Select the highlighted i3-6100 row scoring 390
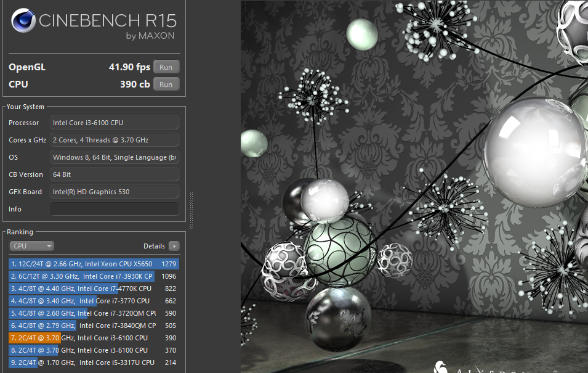 tap(94, 338)
